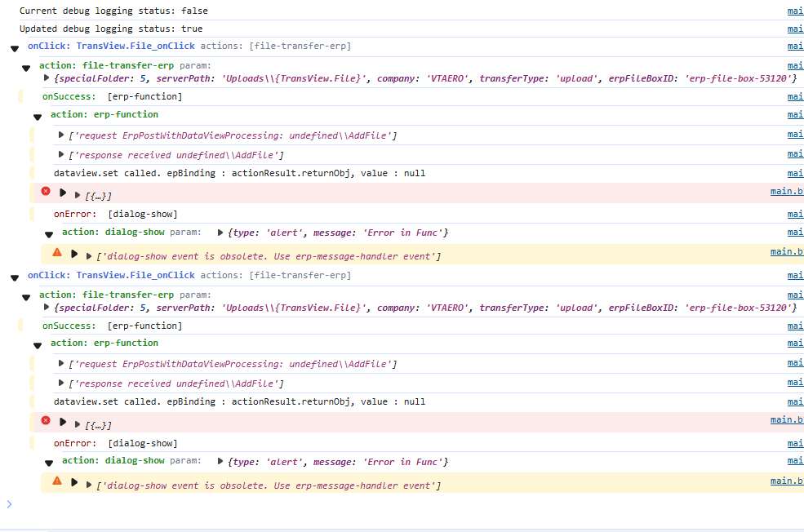804x532 pixels.
Task: Open the main.b source link on the first obsolete warning
Action: click(787, 251)
